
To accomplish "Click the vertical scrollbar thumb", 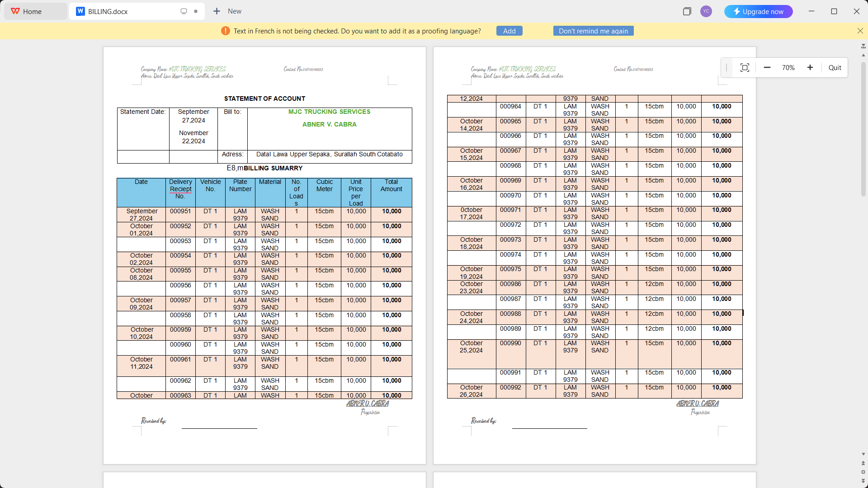I will pyautogui.click(x=863, y=129).
